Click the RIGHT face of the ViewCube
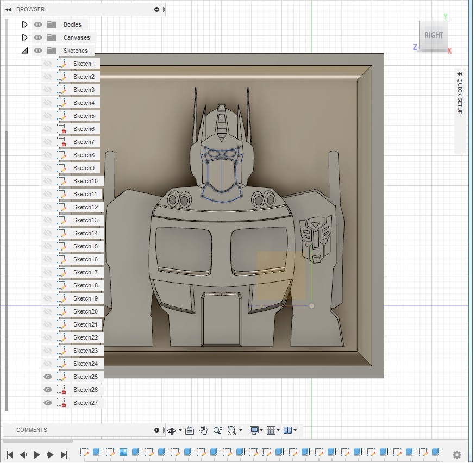 click(x=434, y=35)
